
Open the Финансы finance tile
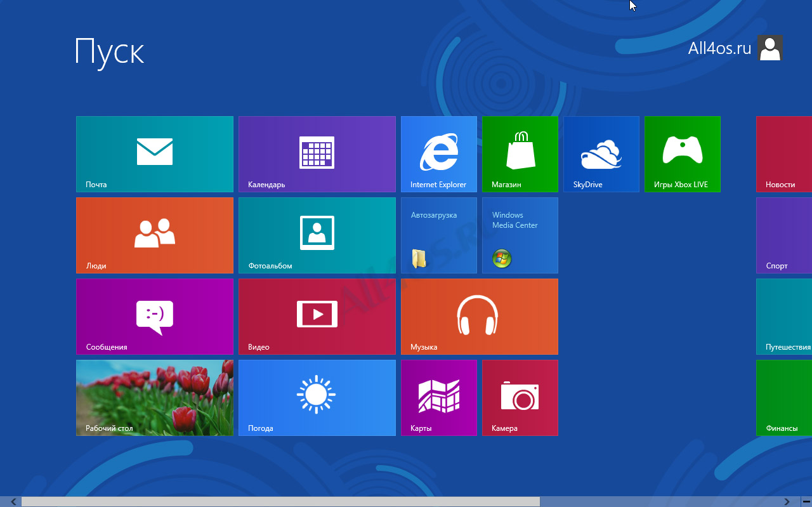(784, 398)
